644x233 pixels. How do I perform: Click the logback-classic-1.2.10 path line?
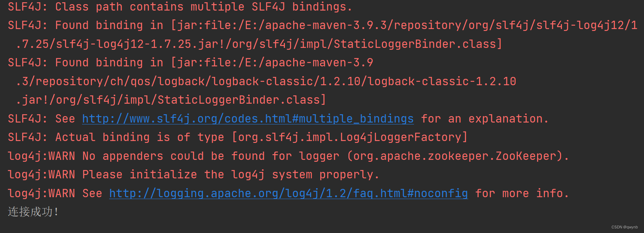(x=266, y=81)
